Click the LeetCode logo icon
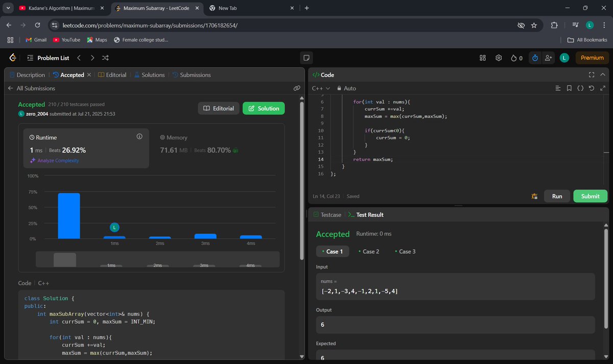The width and height of the screenshot is (613, 364). pos(12,58)
